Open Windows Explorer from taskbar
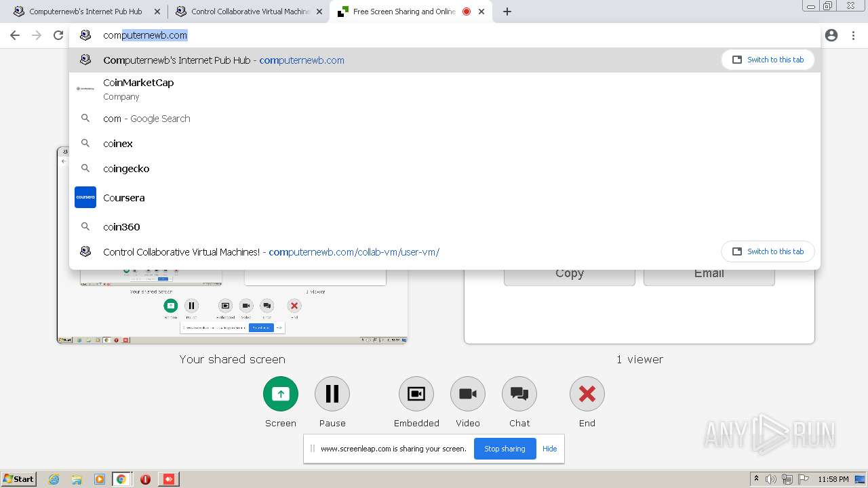 coord(77,479)
